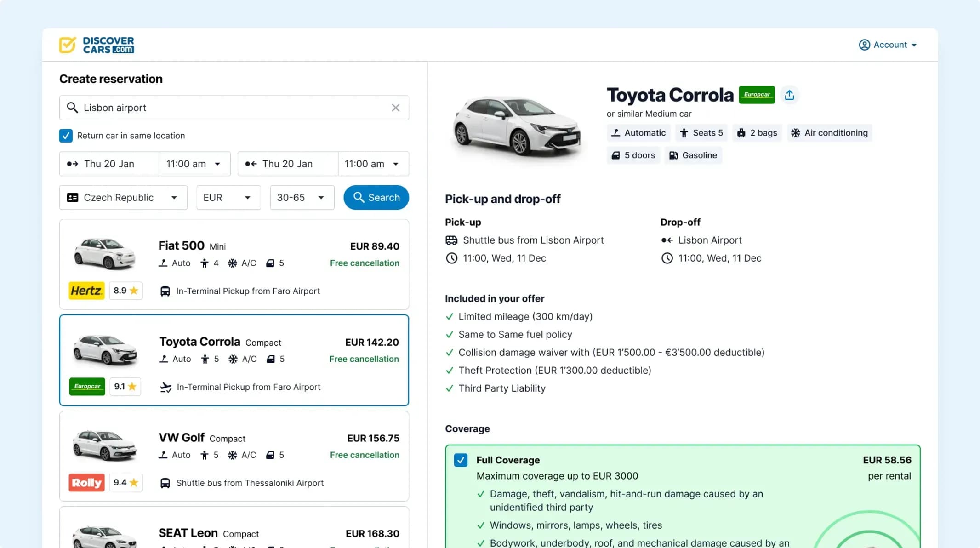Image resolution: width=980 pixels, height=548 pixels.
Task: Click bus icon in Fiat 500 pickup row
Action: [165, 291]
